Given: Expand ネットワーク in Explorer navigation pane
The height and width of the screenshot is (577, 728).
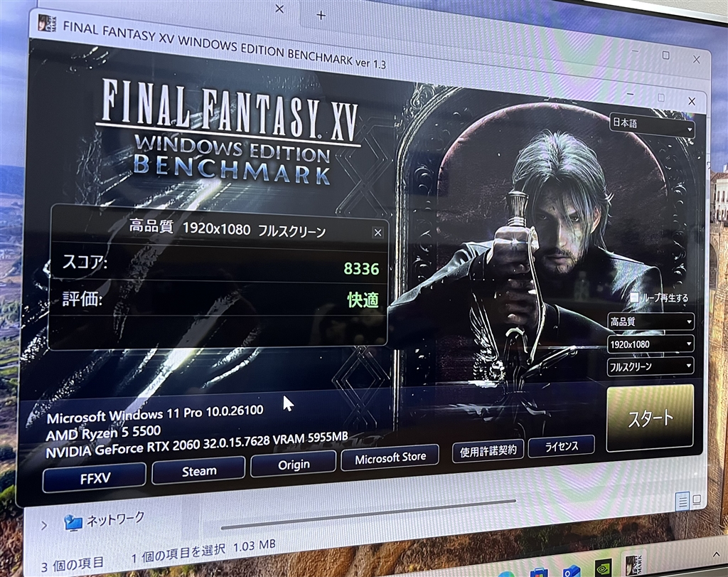Looking at the screenshot, I should (x=44, y=526).
